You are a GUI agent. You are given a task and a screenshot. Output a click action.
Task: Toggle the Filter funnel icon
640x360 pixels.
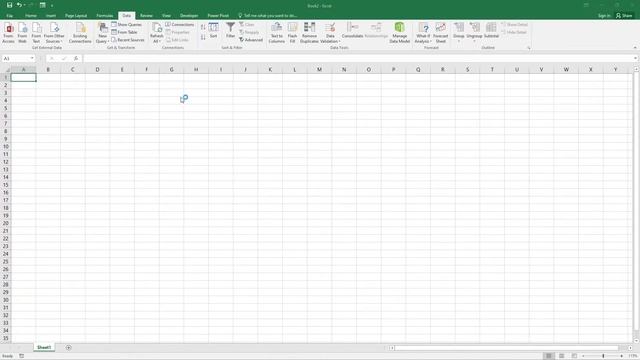(x=231, y=31)
